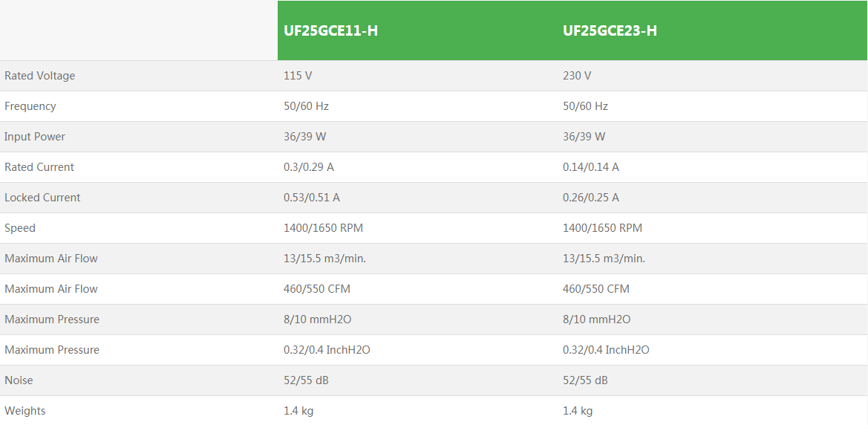Select the Rated Current row label
The width and height of the screenshot is (868, 425).
[x=39, y=167]
